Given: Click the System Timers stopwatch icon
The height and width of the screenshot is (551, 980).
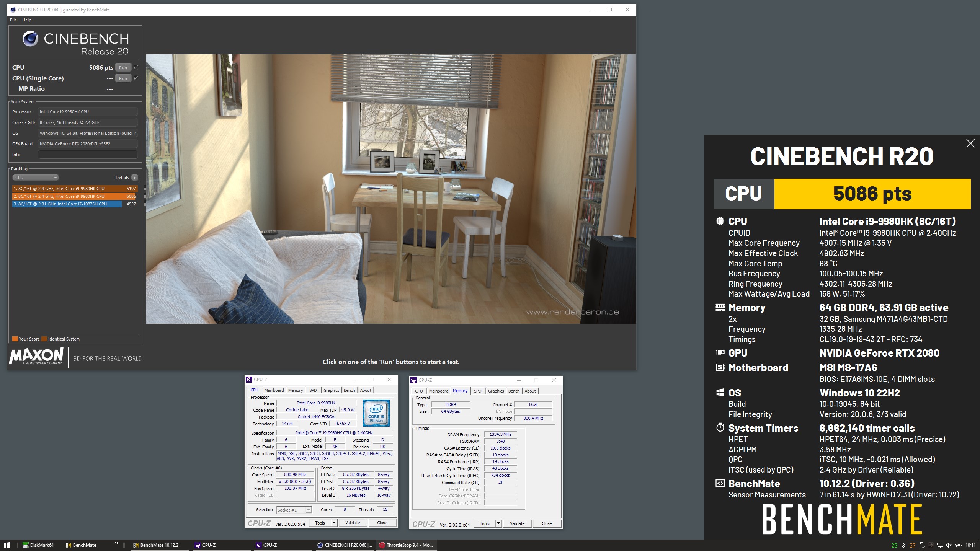Looking at the screenshot, I should (x=720, y=427).
